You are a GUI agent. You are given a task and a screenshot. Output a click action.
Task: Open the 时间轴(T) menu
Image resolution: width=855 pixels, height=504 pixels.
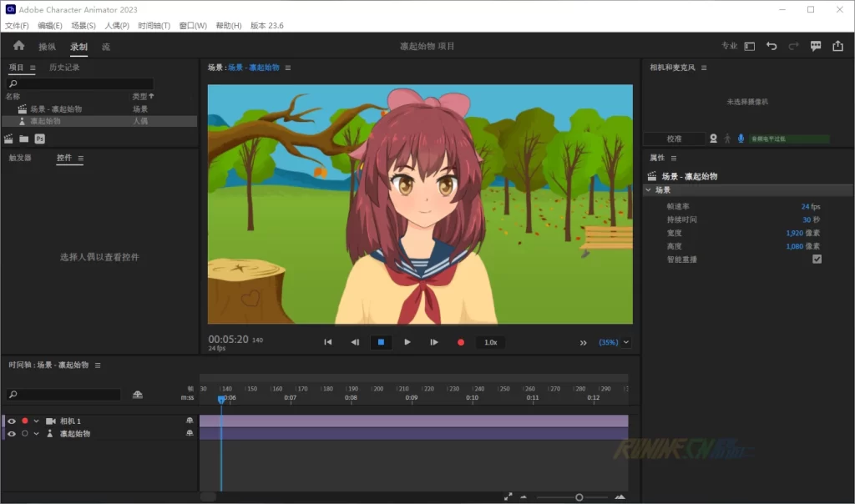[x=154, y=26]
